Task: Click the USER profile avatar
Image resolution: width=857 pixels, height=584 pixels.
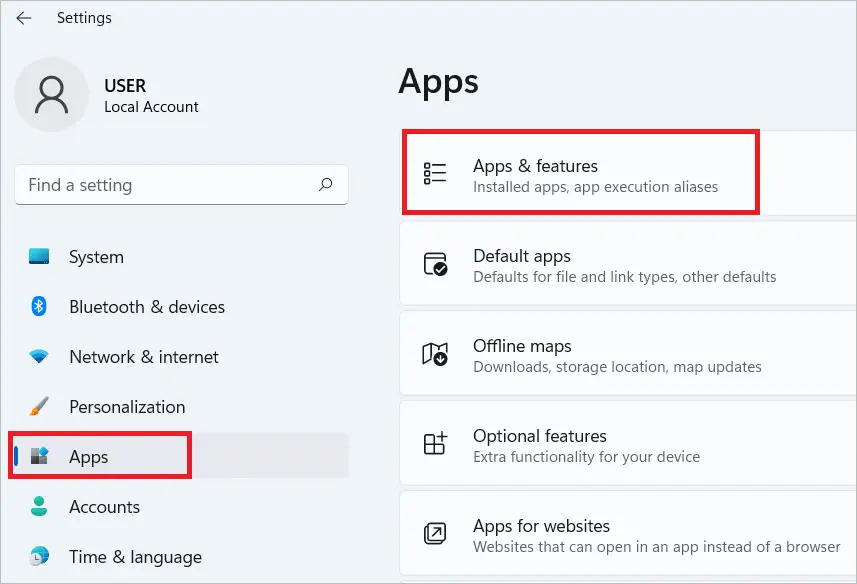Action: [x=52, y=94]
